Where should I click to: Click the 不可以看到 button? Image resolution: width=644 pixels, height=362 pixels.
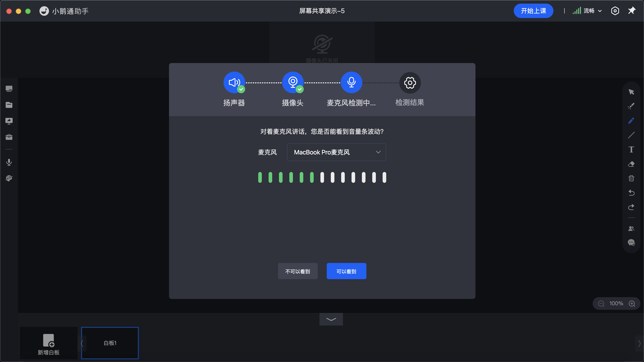[x=298, y=271]
